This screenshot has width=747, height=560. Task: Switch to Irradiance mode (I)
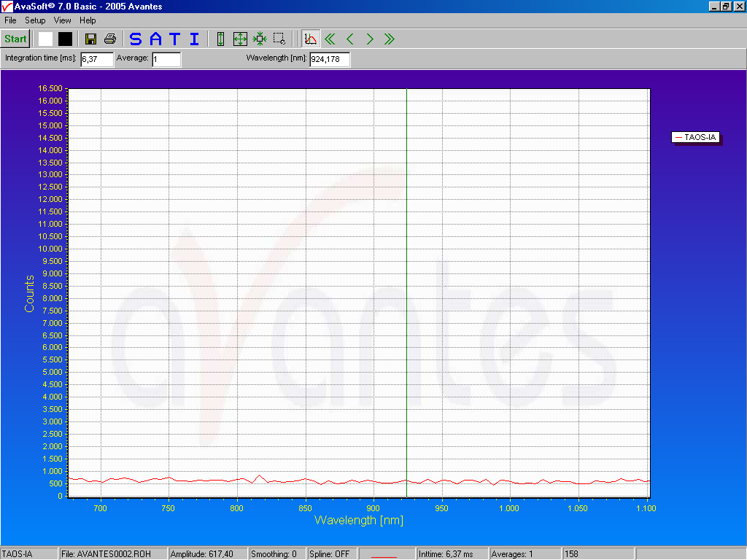tap(194, 39)
